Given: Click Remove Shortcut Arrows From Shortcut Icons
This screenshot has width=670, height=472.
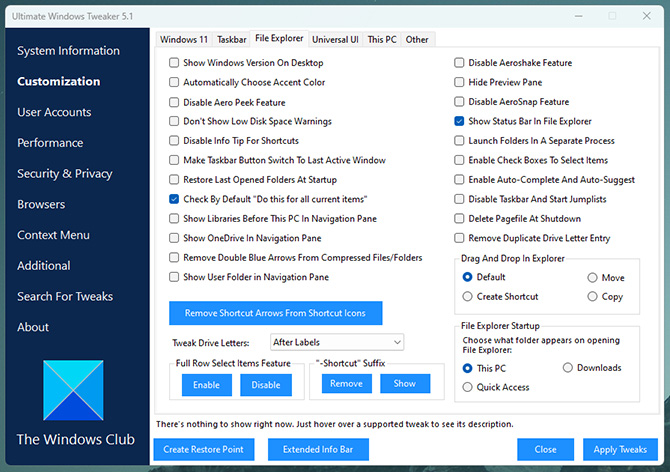Looking at the screenshot, I should [x=276, y=313].
